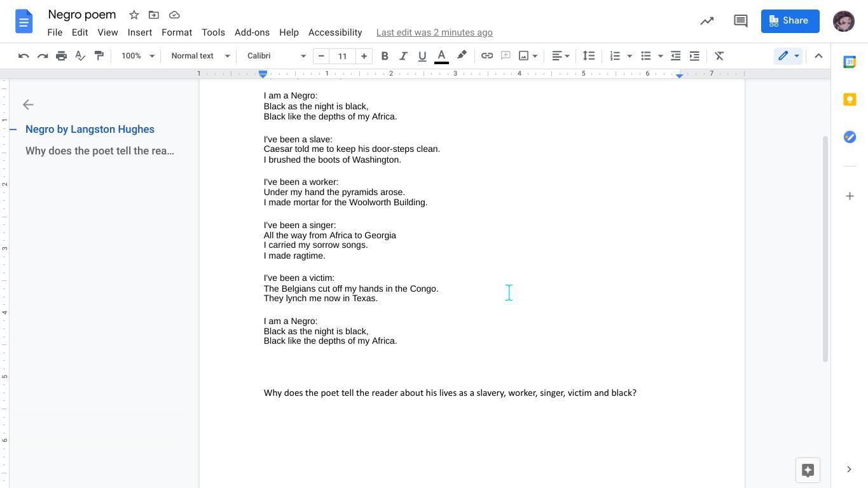Viewport: 868px width, 488px height.
Task: Open the Google Docs home icon
Action: click(24, 22)
